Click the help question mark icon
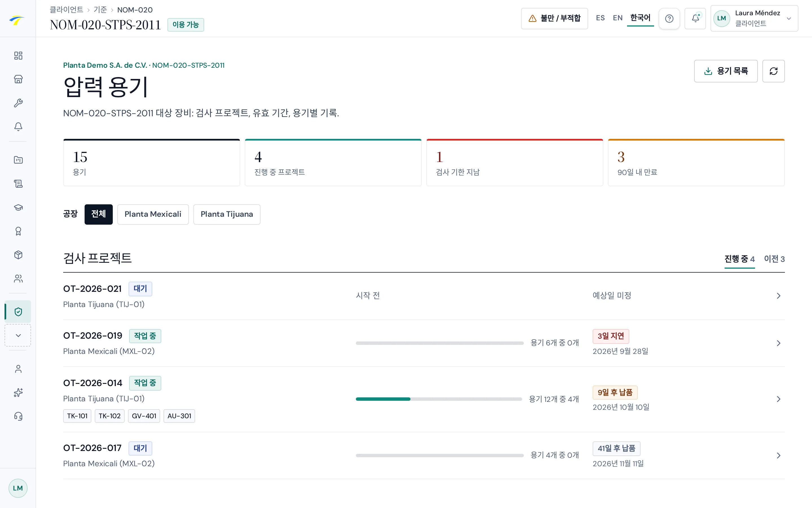 [x=669, y=18]
